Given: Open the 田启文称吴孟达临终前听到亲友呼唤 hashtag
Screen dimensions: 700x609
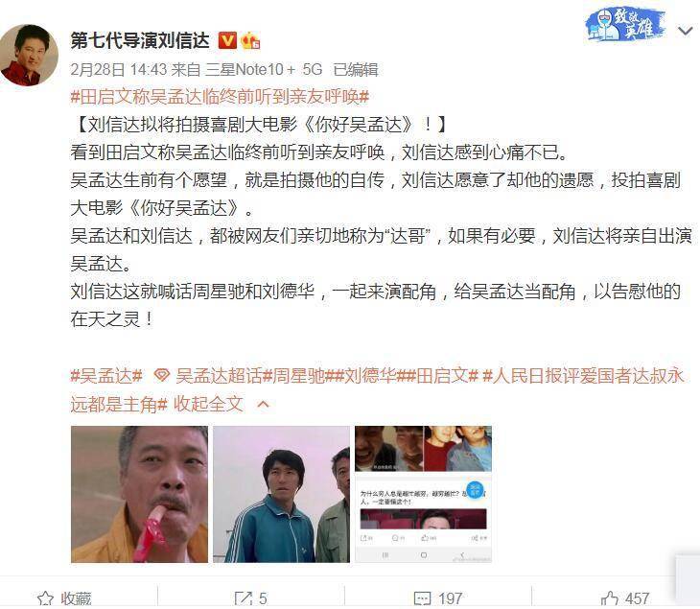Looking at the screenshot, I should tap(220, 97).
